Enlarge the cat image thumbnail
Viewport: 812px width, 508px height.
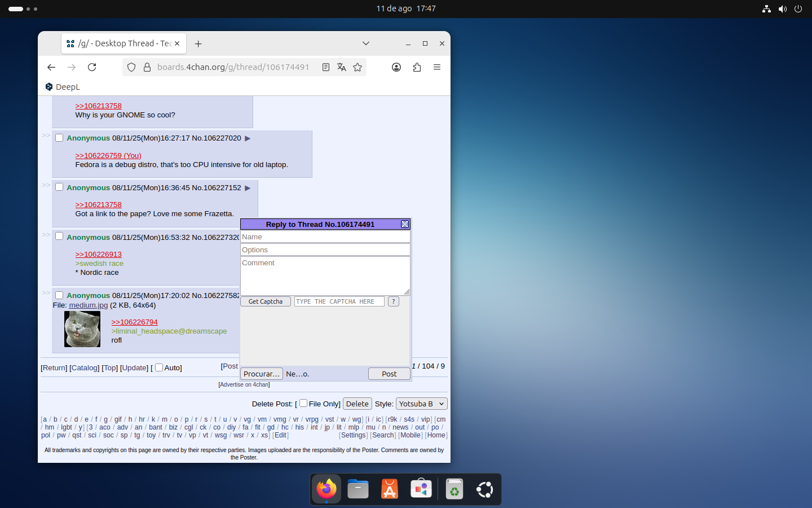click(x=82, y=329)
